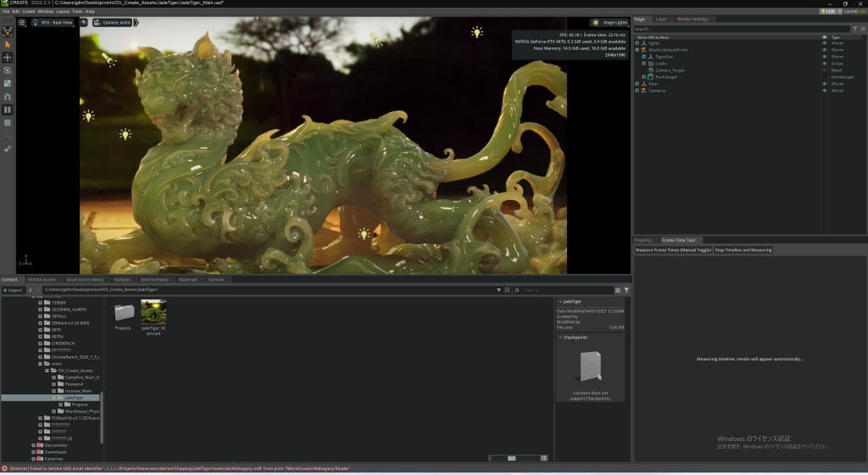Toggle visibility of TigerGeo
Viewport: 868px width, 475px height.
click(x=824, y=57)
